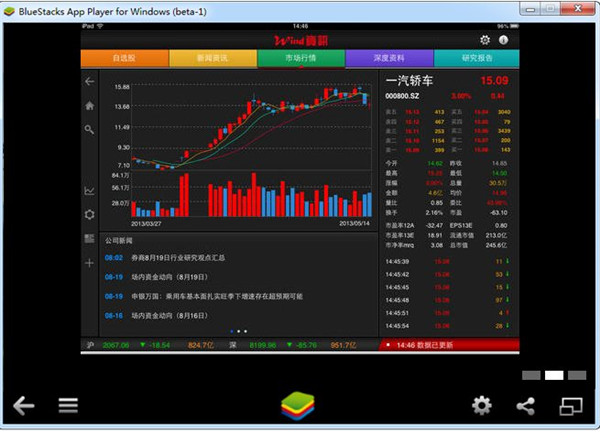
Task: Open the info icon in Wind header
Action: point(504,40)
